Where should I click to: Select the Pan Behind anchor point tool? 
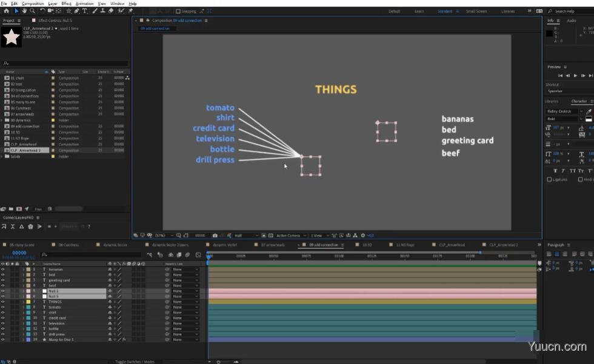tap(59, 11)
